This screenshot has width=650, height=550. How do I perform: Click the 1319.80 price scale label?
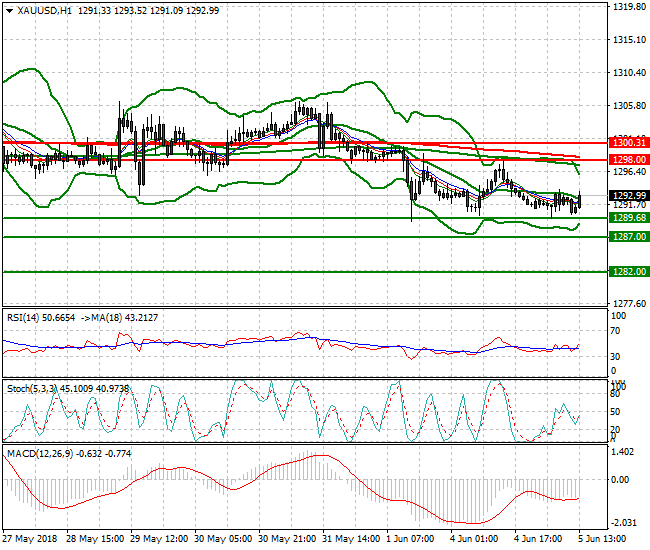[628, 7]
